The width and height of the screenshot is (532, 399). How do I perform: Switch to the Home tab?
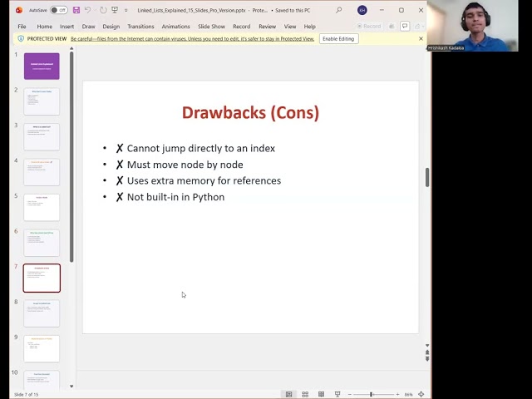(x=44, y=27)
